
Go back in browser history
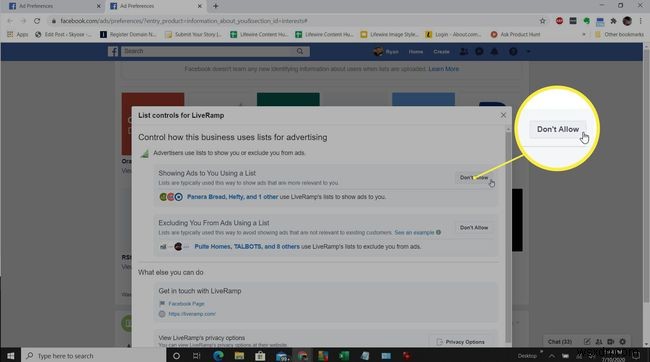pos(10,21)
